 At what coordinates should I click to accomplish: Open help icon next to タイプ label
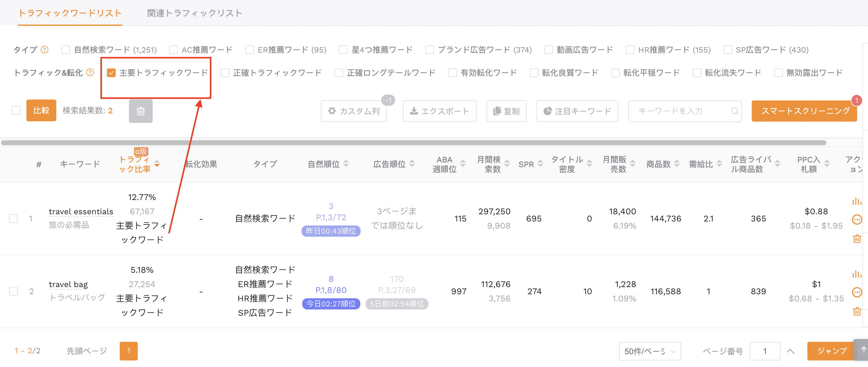[44, 50]
